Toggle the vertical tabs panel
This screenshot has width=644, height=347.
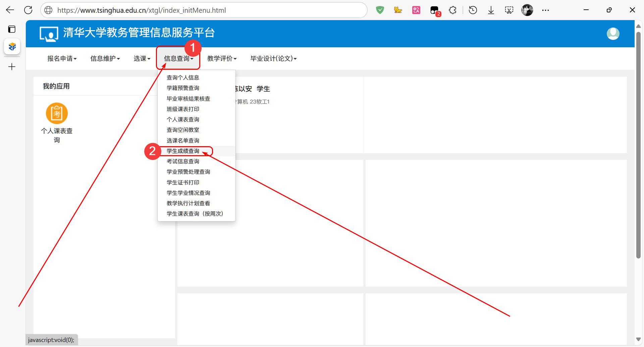click(x=12, y=29)
